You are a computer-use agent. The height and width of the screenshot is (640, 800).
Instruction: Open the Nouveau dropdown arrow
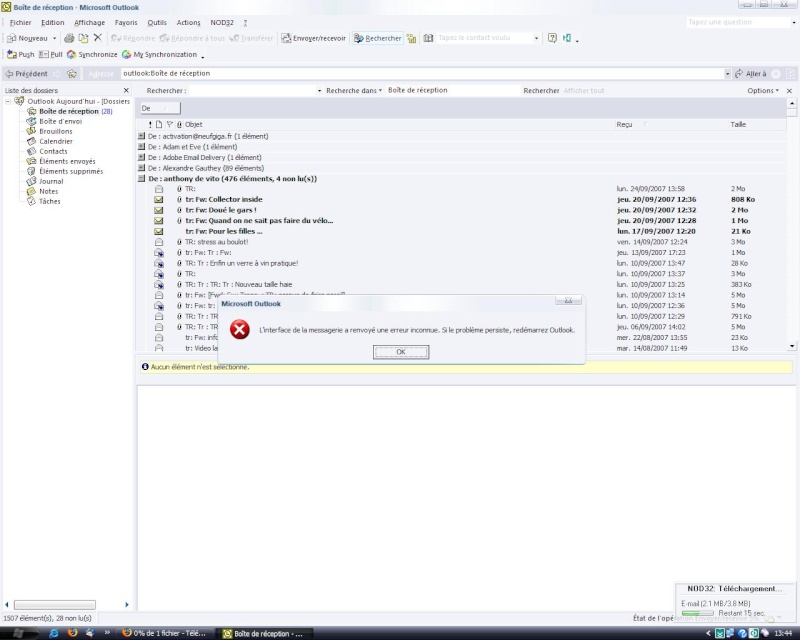(x=55, y=38)
